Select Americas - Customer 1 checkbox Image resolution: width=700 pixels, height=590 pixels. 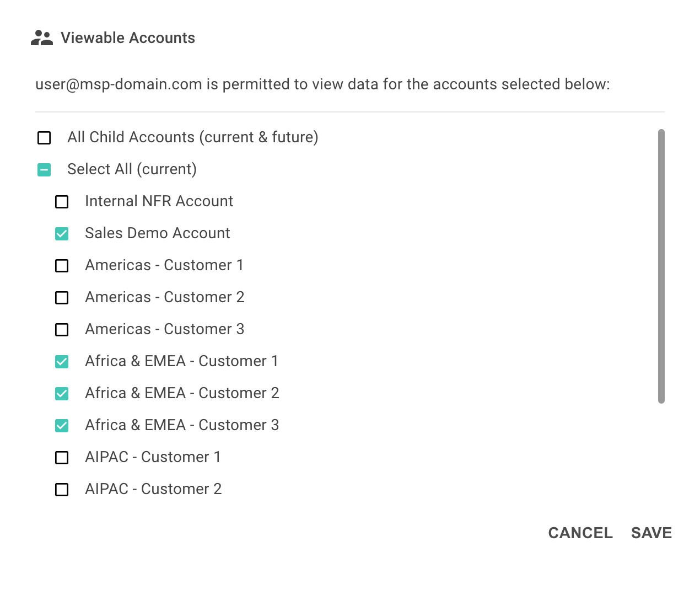point(62,265)
